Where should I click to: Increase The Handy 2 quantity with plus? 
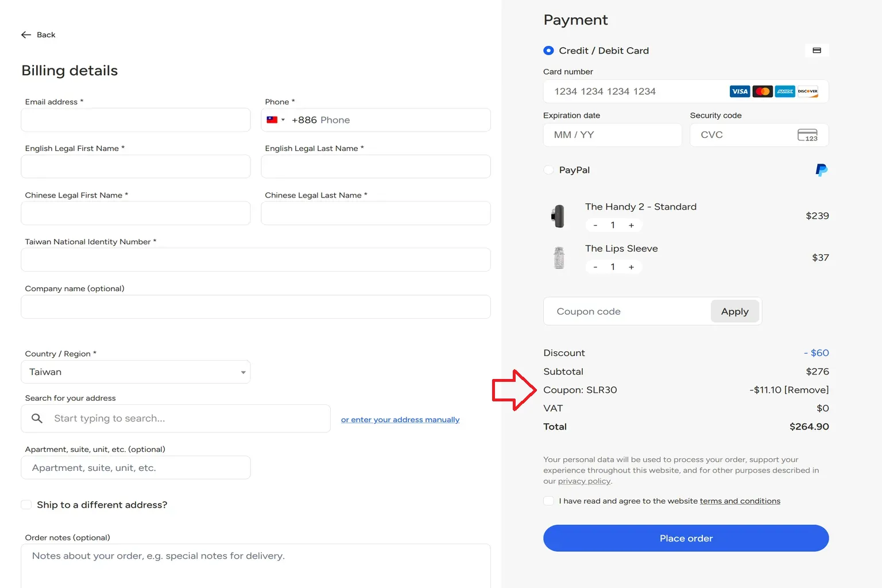coord(631,225)
